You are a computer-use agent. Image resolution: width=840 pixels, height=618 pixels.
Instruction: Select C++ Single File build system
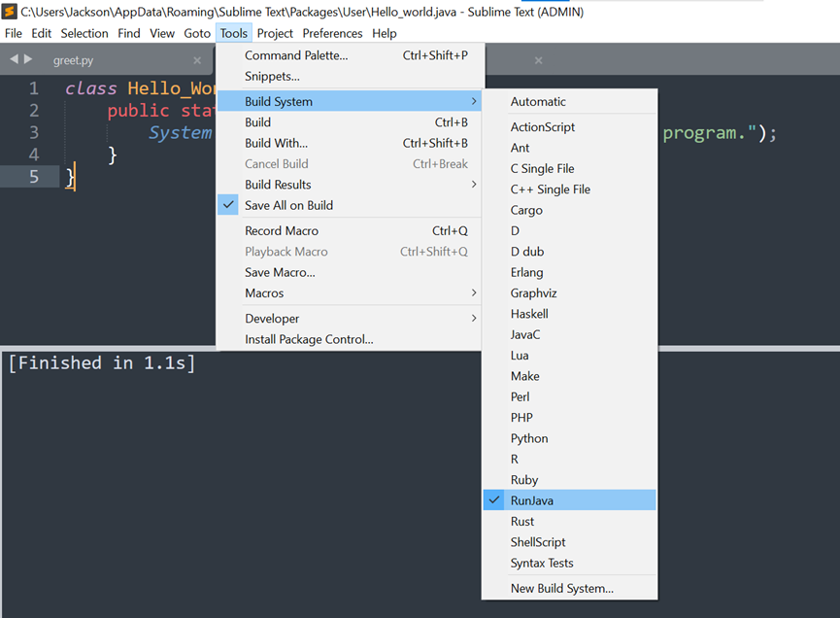tap(569, 189)
